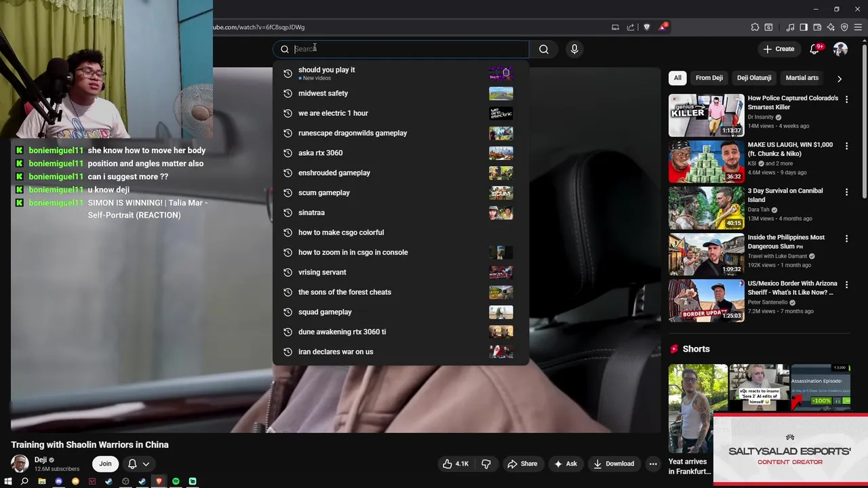Screen dimensions: 868x488
Task: Show more filter chips with right arrow
Action: 840,79
